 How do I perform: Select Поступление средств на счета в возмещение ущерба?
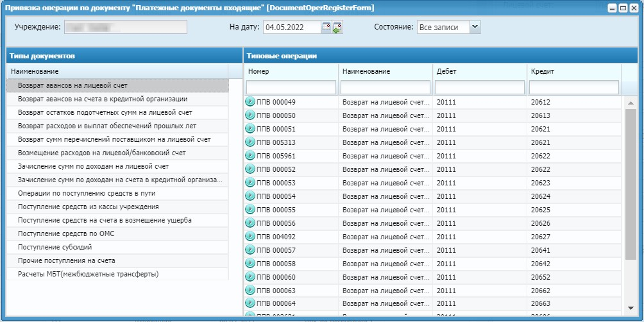117,220
